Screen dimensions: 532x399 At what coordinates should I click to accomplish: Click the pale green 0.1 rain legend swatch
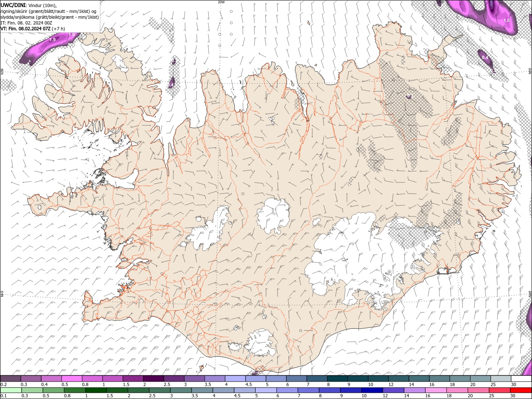[x=11, y=390]
